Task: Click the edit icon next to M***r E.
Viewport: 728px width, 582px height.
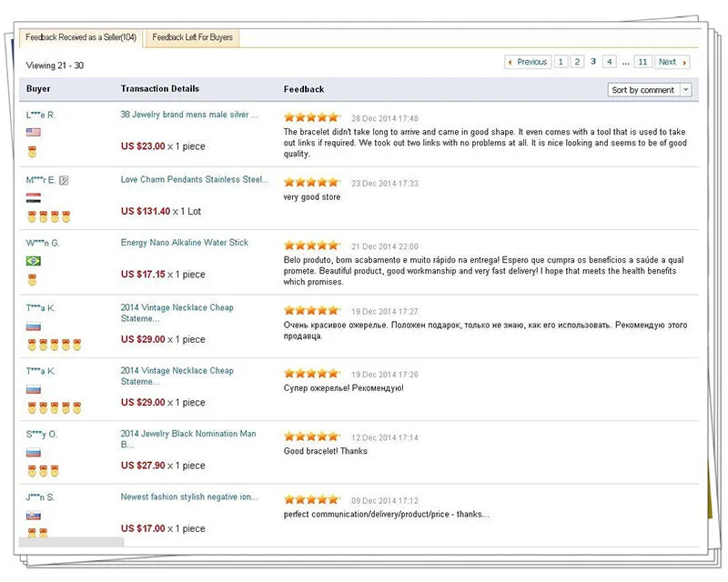Action: (x=64, y=180)
